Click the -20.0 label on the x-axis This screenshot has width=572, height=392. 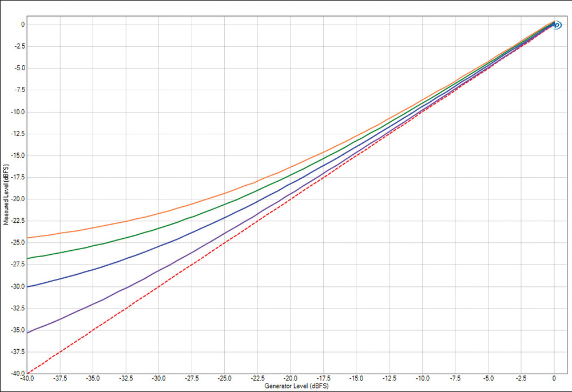pyautogui.click(x=291, y=378)
